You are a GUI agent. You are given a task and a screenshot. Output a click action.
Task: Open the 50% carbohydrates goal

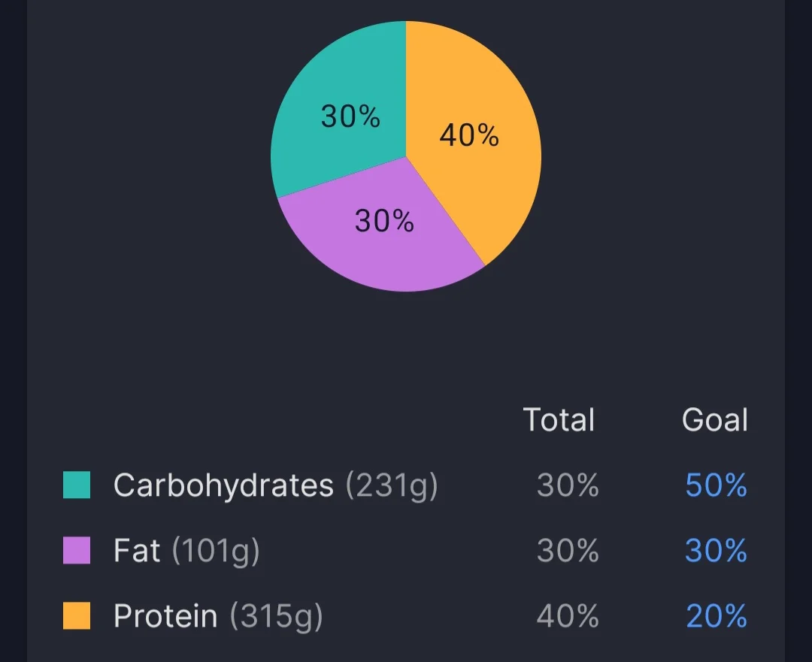(x=716, y=485)
